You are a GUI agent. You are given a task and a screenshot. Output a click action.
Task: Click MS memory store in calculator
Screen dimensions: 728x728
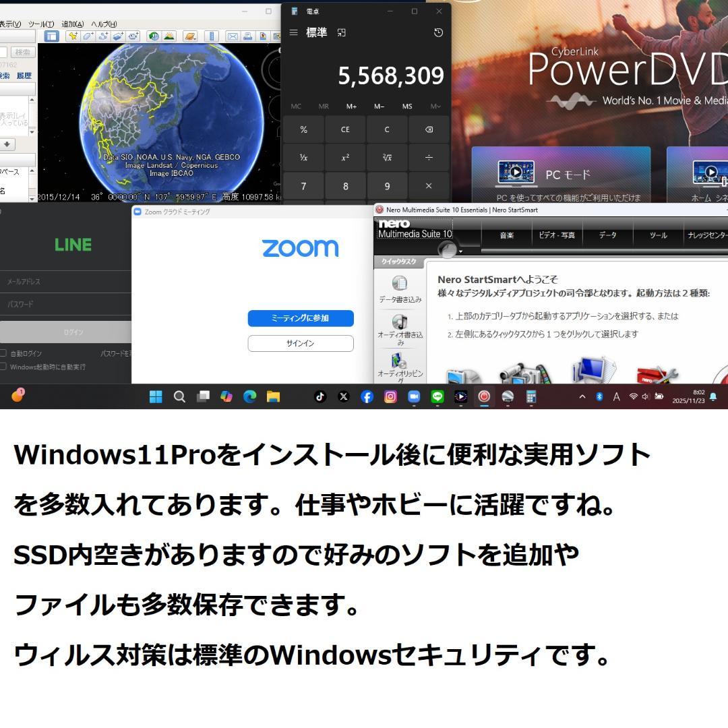click(407, 107)
